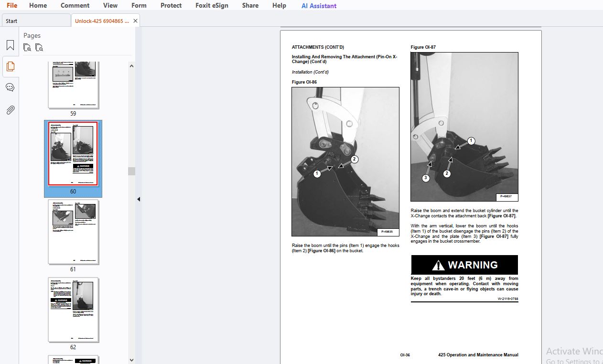Viewport: 603px width, 364px height.
Task: Click the page label 61
Action: (x=73, y=269)
